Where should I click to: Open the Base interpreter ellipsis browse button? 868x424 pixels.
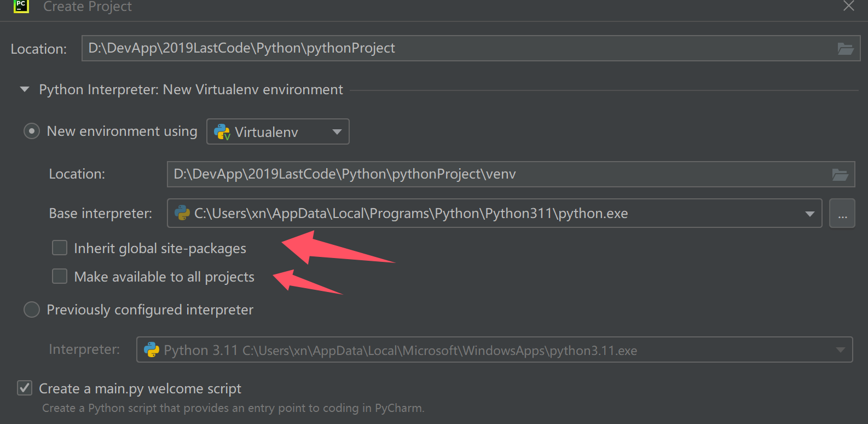[x=842, y=213]
